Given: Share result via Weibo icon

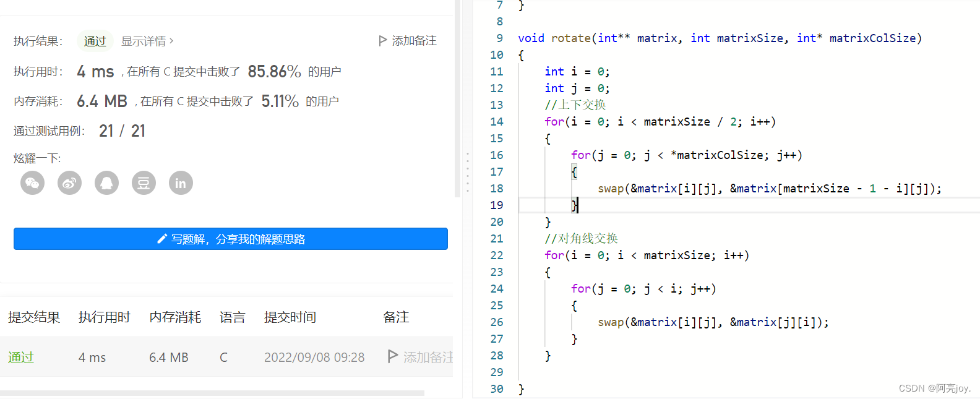Looking at the screenshot, I should coord(69,183).
